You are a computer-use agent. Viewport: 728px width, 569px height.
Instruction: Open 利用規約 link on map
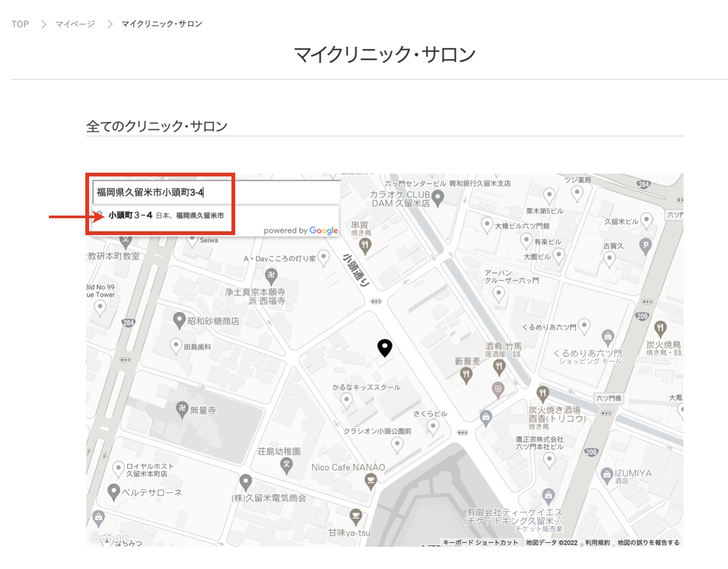(597, 542)
